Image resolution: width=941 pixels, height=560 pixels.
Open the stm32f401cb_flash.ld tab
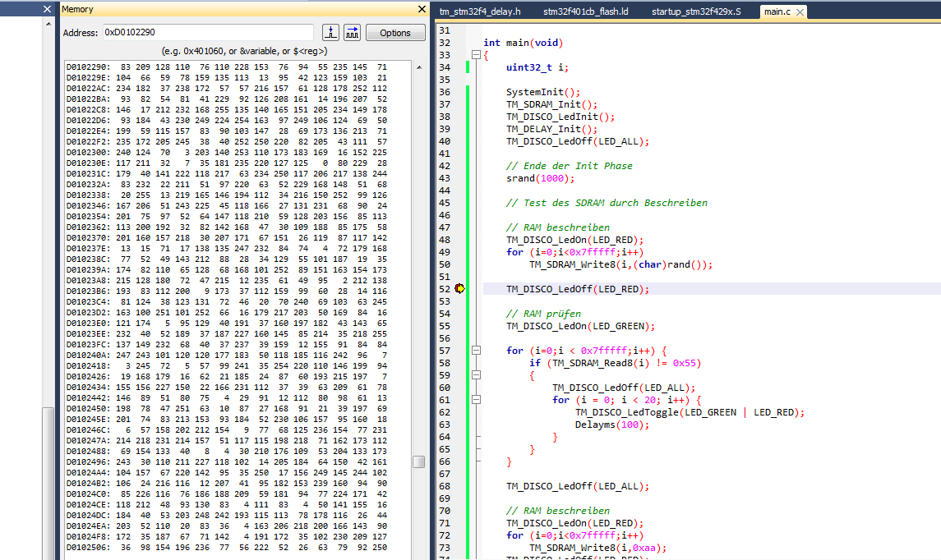[x=587, y=11]
